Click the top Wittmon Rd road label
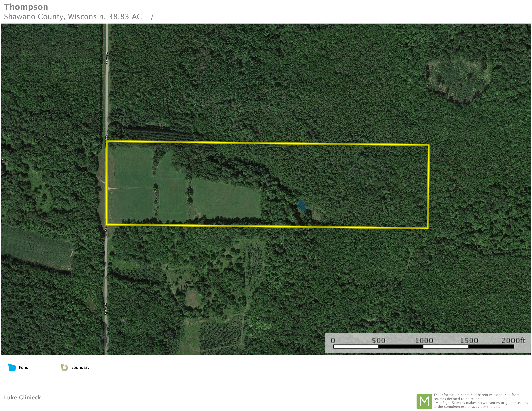Image resolution: width=532 pixels, height=411 pixels. 107,58
